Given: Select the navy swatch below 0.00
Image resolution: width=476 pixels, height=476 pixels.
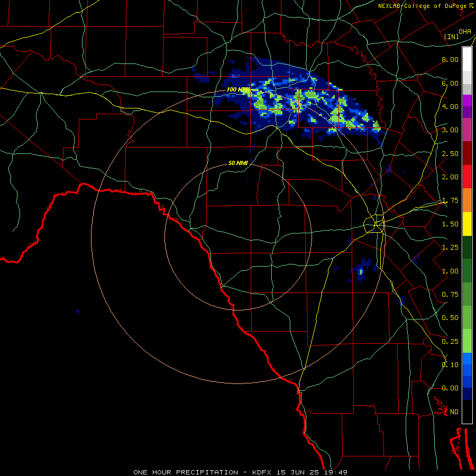Looking at the screenshot, I should pos(467,394).
